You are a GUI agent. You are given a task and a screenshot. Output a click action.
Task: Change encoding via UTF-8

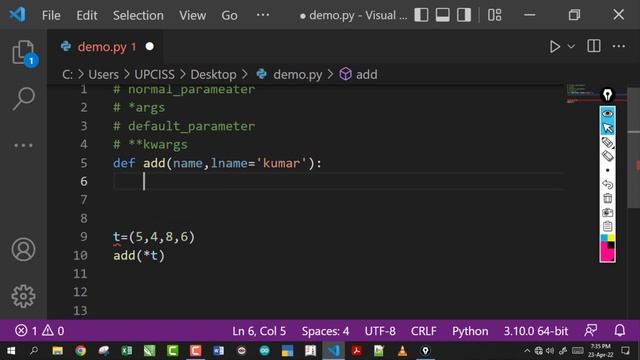tap(380, 331)
